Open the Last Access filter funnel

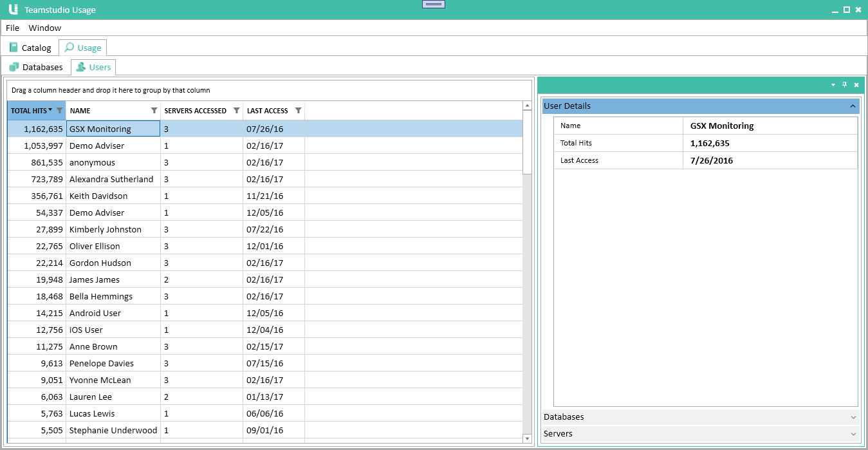point(298,110)
